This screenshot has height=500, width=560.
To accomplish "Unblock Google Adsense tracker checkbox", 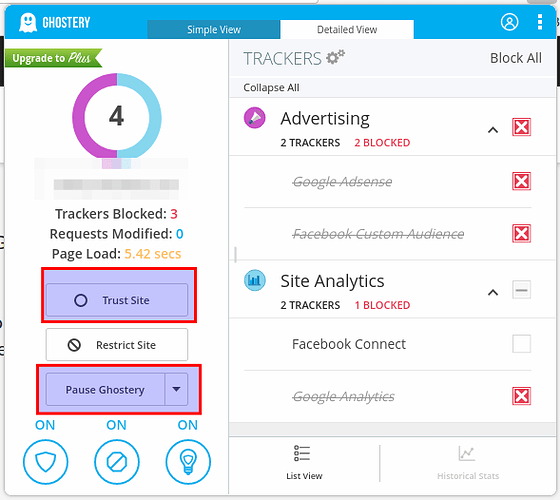I will point(521,181).
